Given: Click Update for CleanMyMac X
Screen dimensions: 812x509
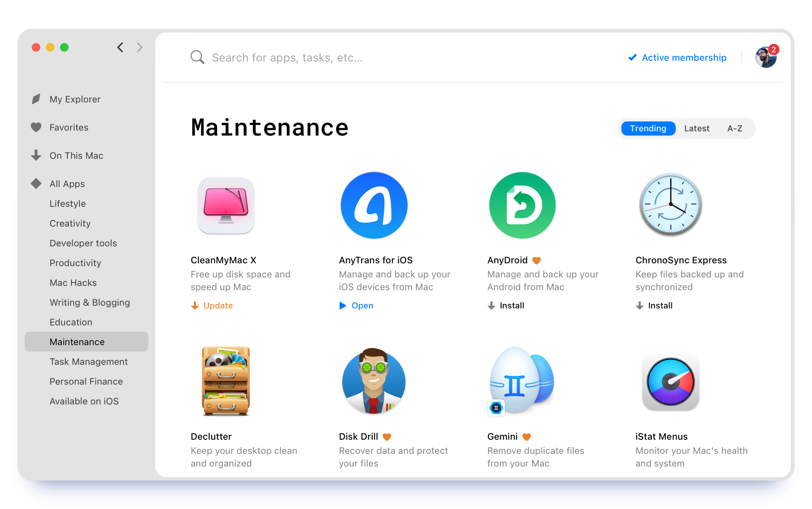Looking at the screenshot, I should click(x=212, y=305).
